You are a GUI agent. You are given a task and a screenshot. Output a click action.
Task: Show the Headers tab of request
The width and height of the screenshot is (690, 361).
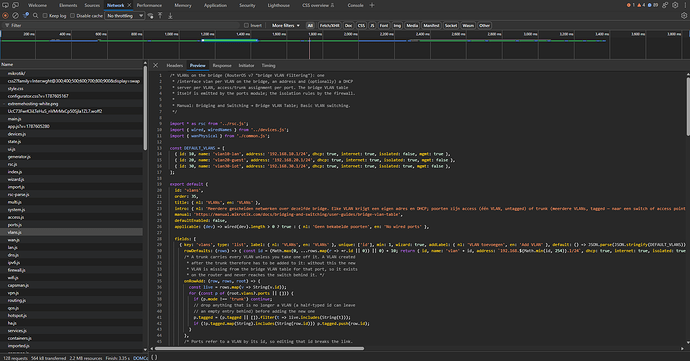click(x=174, y=65)
